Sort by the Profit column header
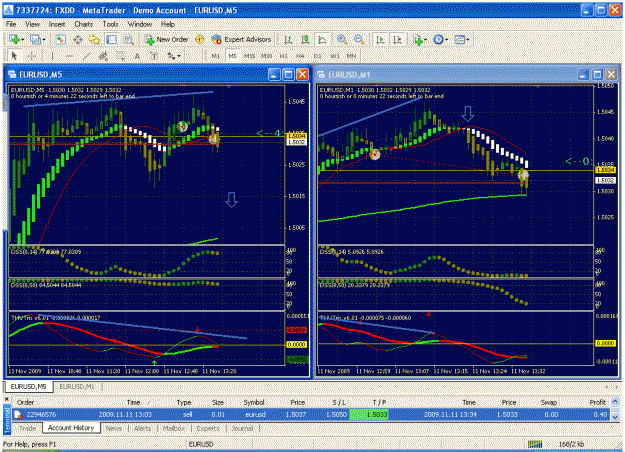Image resolution: width=625 pixels, height=452 pixels. (597, 402)
